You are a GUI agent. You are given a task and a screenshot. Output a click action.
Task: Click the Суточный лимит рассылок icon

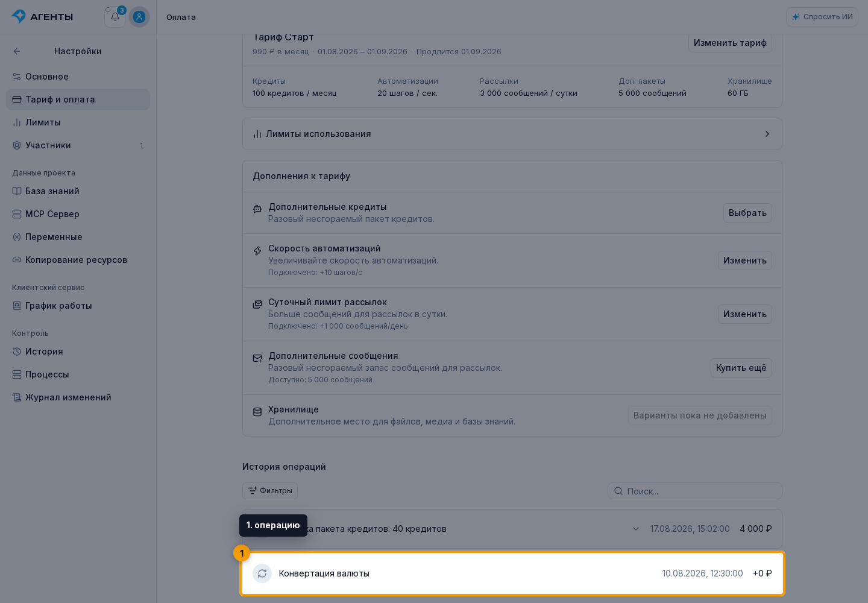[257, 304]
